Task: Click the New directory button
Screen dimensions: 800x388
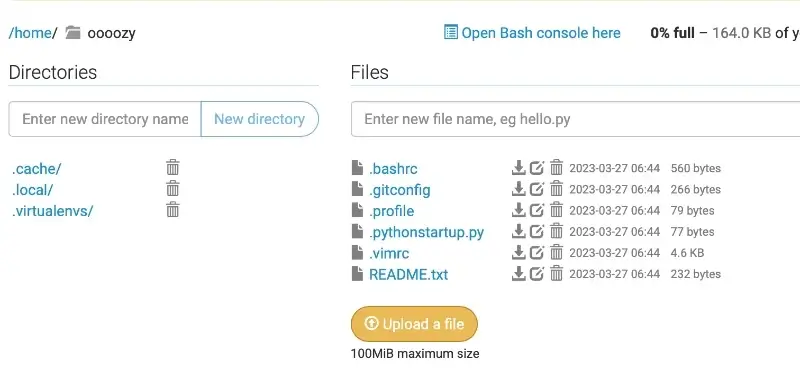Action: coord(260,119)
